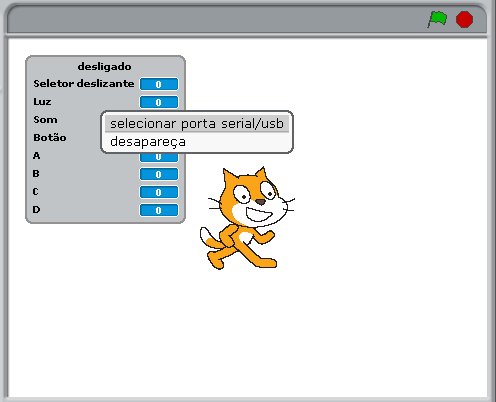Click the 'A' input label

36,156
